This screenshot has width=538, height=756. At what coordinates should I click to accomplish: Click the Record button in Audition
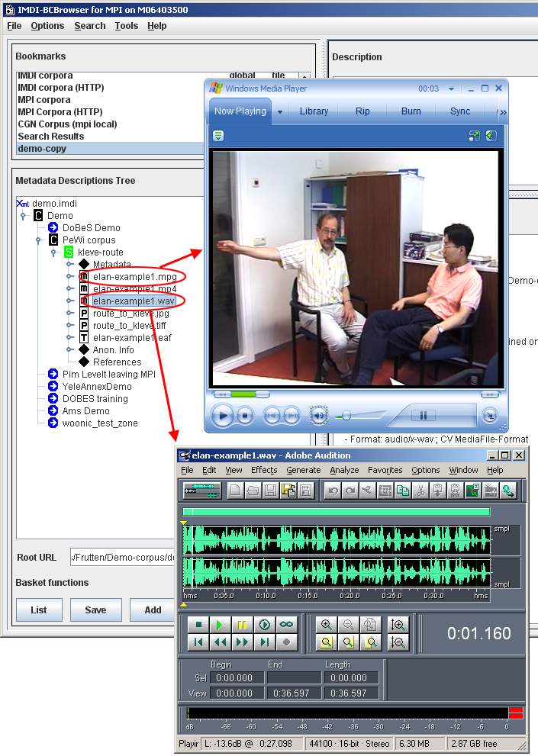pos(287,642)
